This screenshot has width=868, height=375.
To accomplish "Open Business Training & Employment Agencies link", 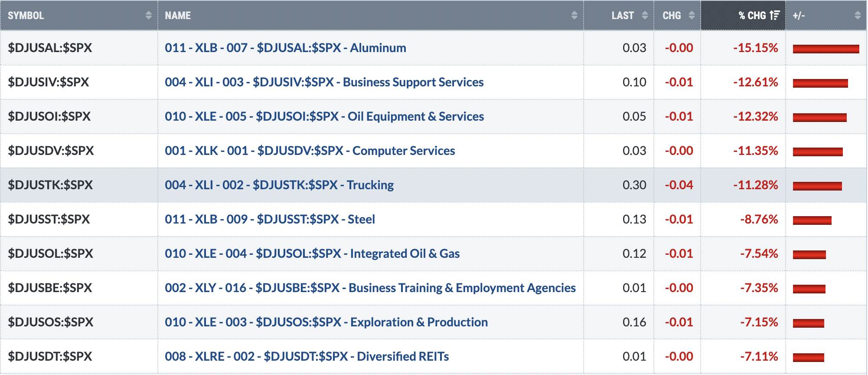I will [370, 288].
